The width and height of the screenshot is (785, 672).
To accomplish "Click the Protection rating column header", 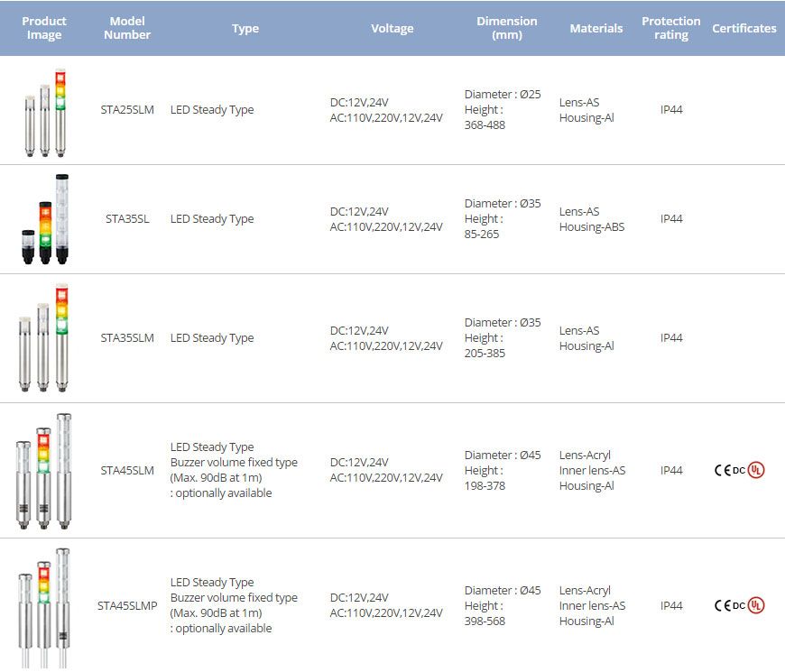I will tap(670, 28).
